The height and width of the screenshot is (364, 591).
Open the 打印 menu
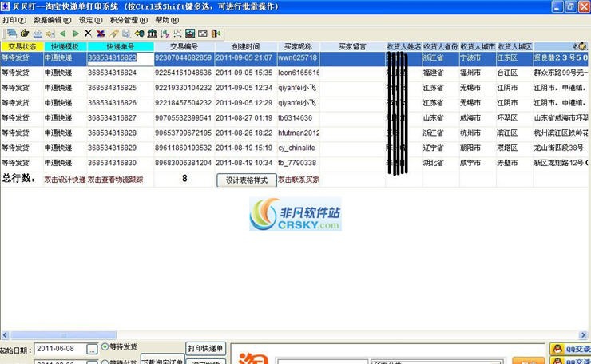[x=14, y=20]
